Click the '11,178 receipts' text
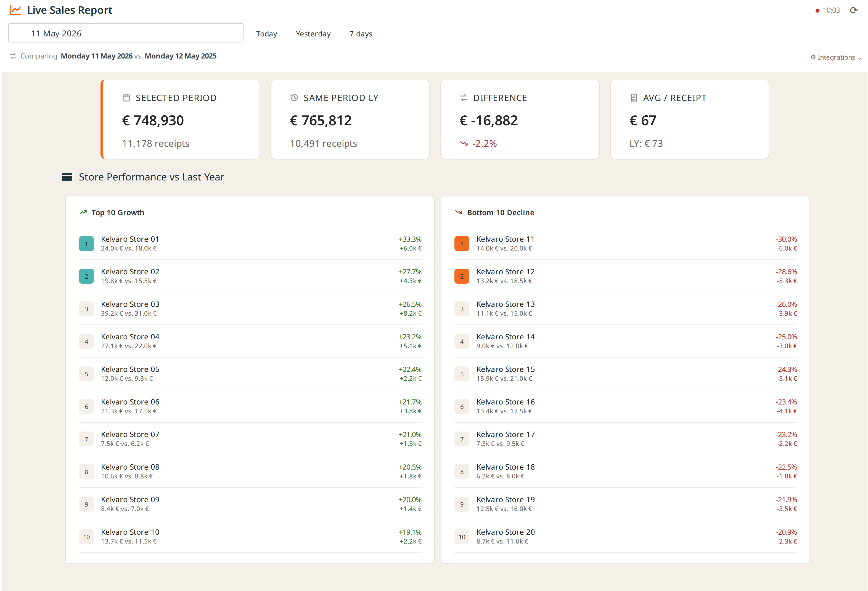The height and width of the screenshot is (591, 868). coord(156,143)
